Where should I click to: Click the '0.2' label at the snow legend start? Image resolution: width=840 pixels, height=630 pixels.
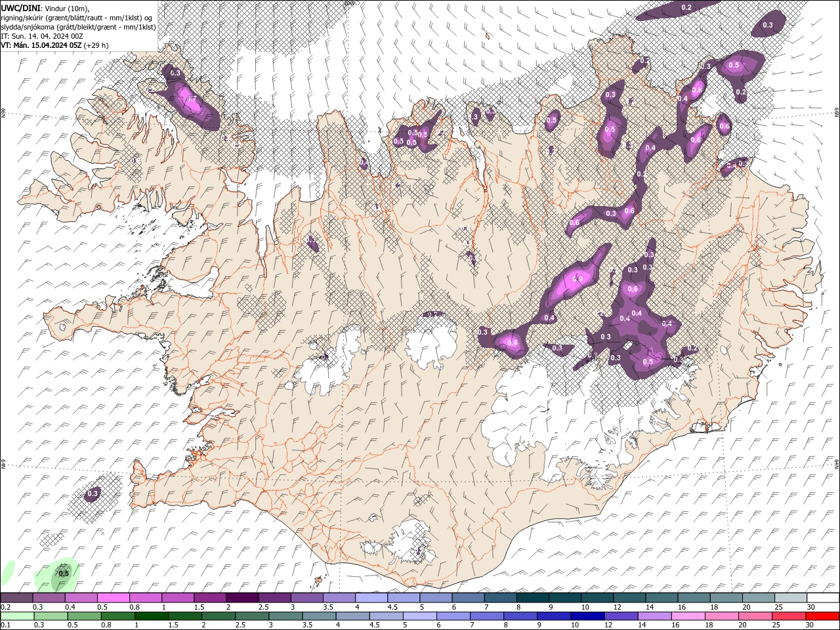[5, 607]
